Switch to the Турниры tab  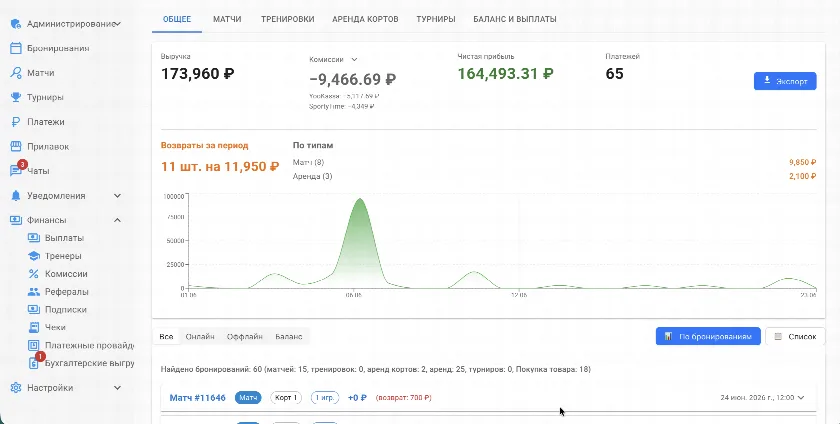pyautogui.click(x=436, y=19)
